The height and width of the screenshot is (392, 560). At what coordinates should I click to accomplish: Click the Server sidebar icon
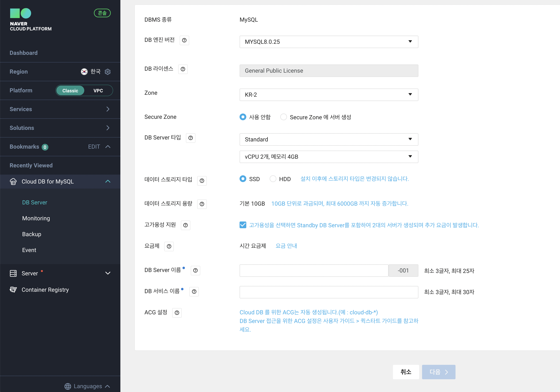click(13, 273)
